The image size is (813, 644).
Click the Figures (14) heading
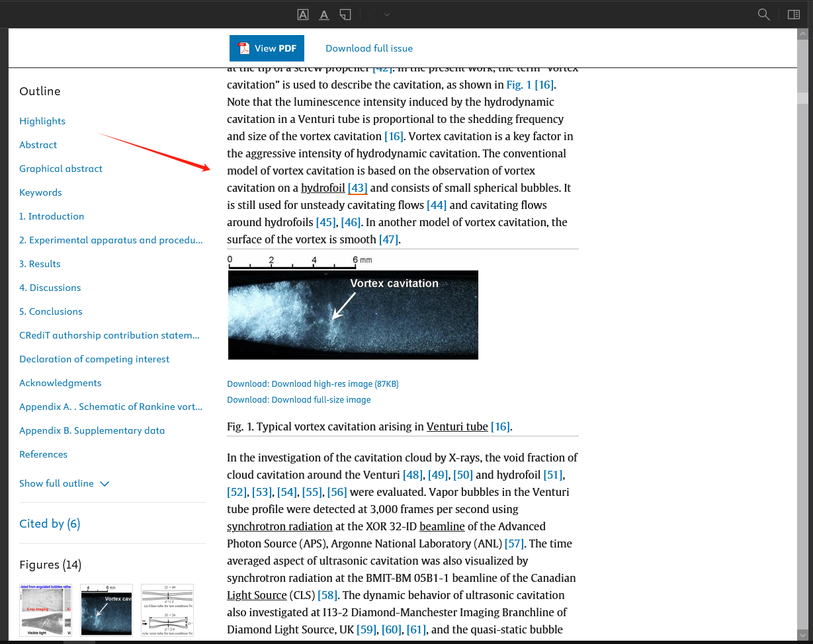50,565
